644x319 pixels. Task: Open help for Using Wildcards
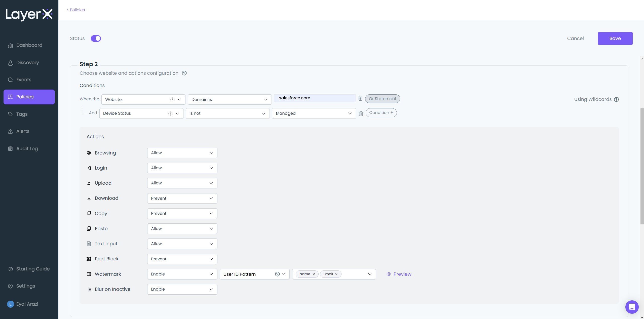(x=616, y=99)
